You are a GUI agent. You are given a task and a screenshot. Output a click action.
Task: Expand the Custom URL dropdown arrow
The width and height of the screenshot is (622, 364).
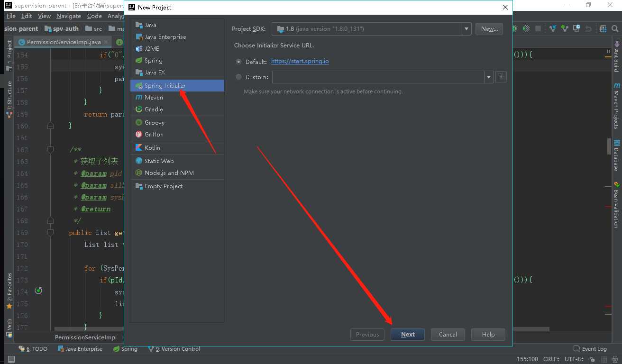[x=489, y=77]
